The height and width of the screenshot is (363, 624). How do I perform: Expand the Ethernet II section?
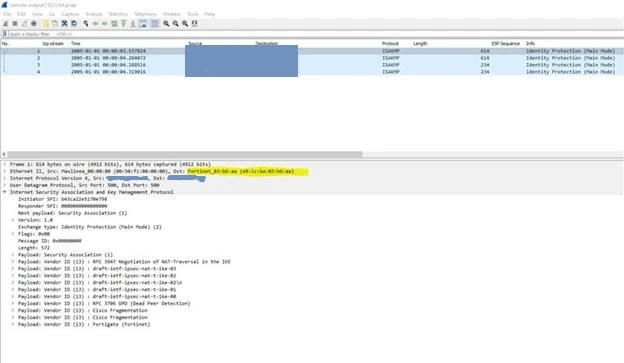(x=5, y=172)
